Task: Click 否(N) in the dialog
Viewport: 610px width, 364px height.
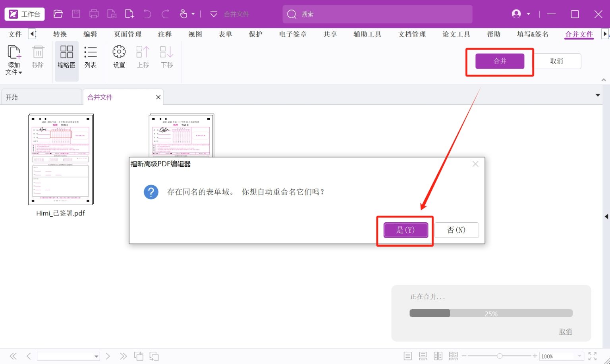Action: point(456,230)
